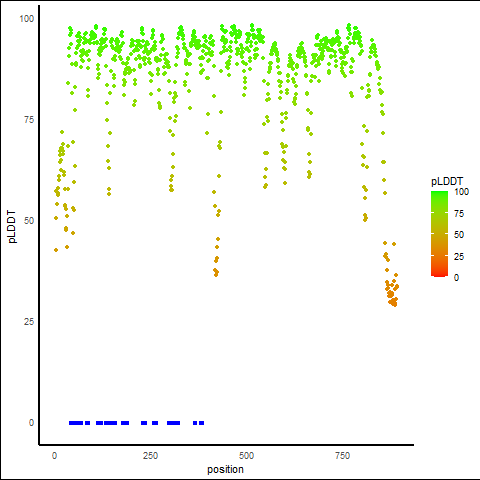Click the x-axis tick label 500

tap(246, 456)
